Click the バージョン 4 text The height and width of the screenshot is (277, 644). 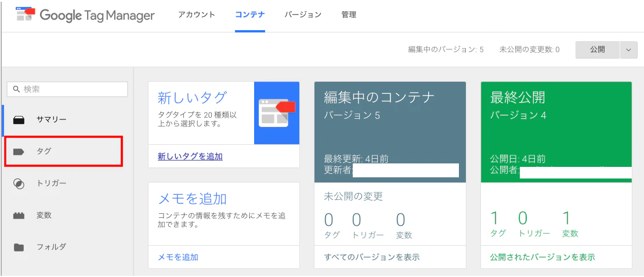518,115
